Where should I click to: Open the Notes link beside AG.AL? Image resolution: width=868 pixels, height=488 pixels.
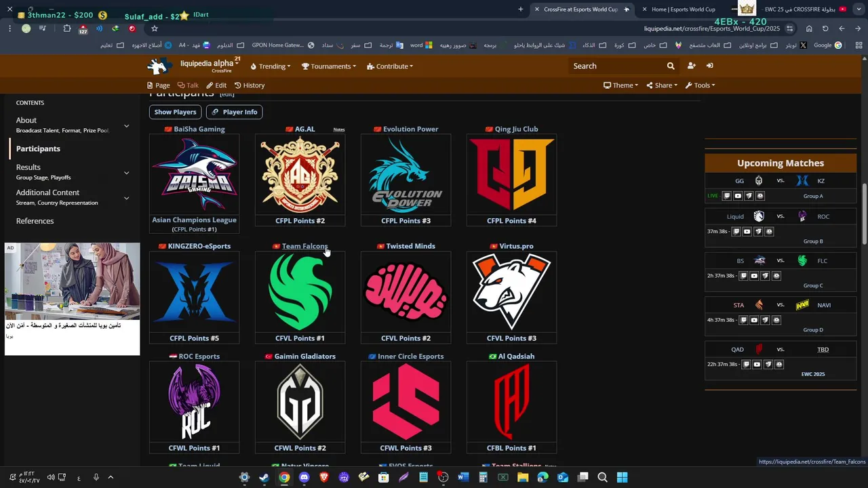point(339,129)
